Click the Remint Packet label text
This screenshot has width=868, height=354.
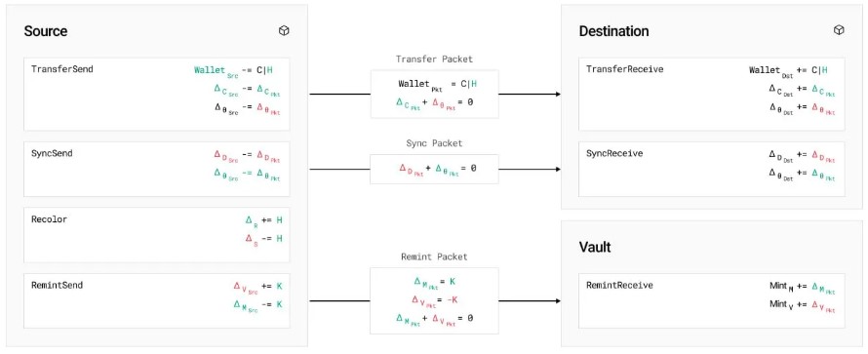pyautogui.click(x=435, y=256)
